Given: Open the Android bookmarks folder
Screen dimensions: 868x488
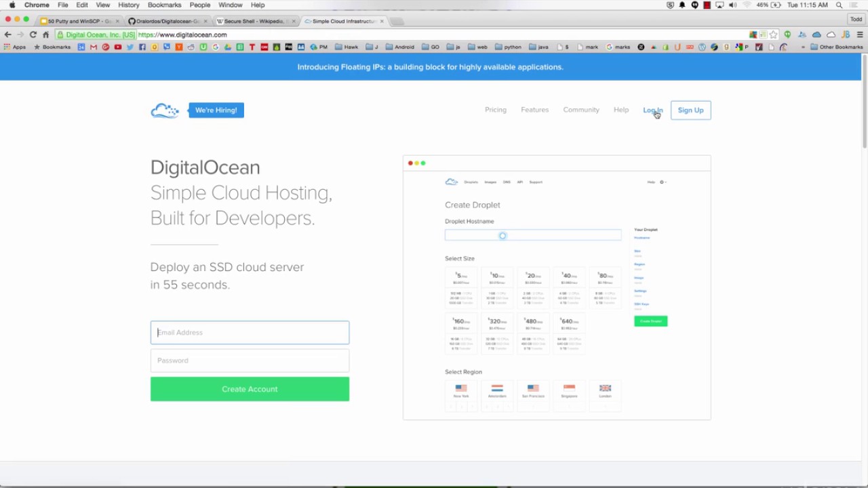Looking at the screenshot, I should [400, 47].
